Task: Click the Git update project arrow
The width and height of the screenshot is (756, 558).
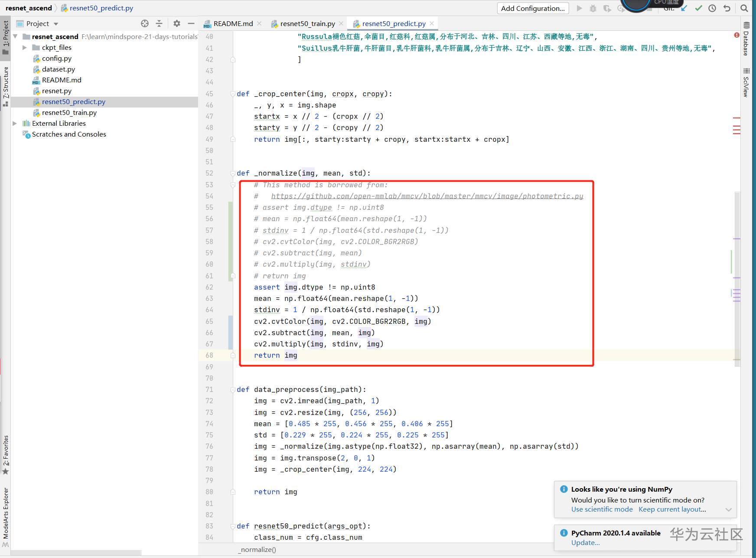Action: pos(684,8)
